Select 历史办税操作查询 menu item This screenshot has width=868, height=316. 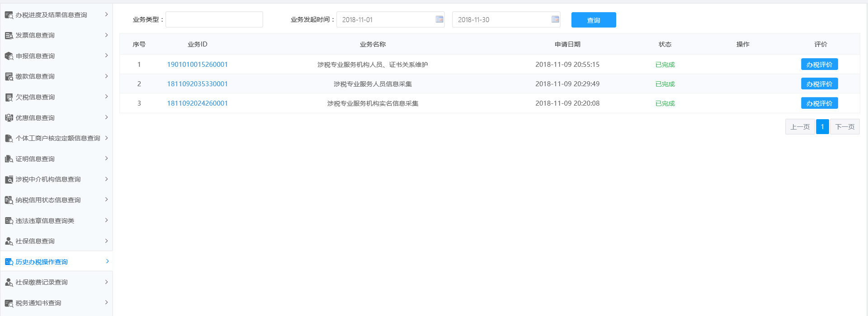(42, 262)
